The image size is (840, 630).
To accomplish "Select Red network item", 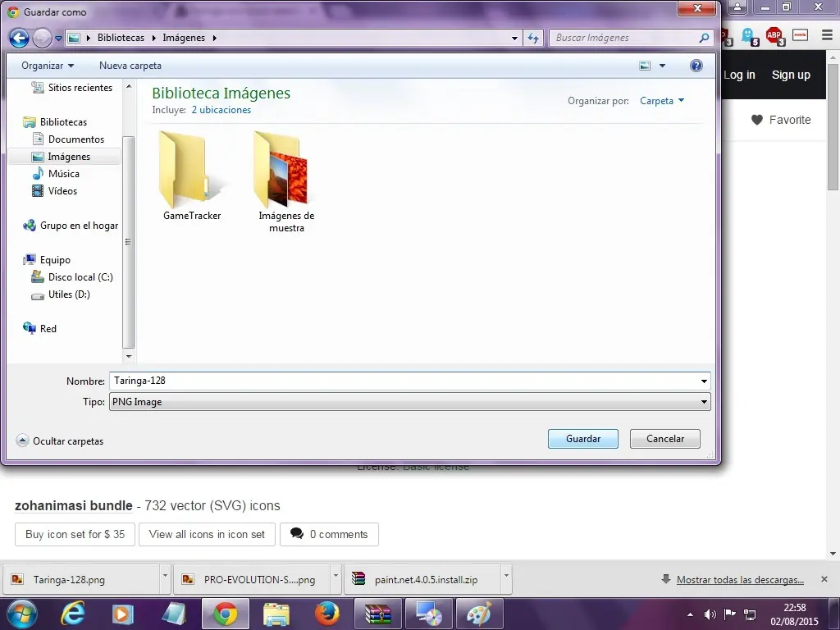I will [x=39, y=328].
